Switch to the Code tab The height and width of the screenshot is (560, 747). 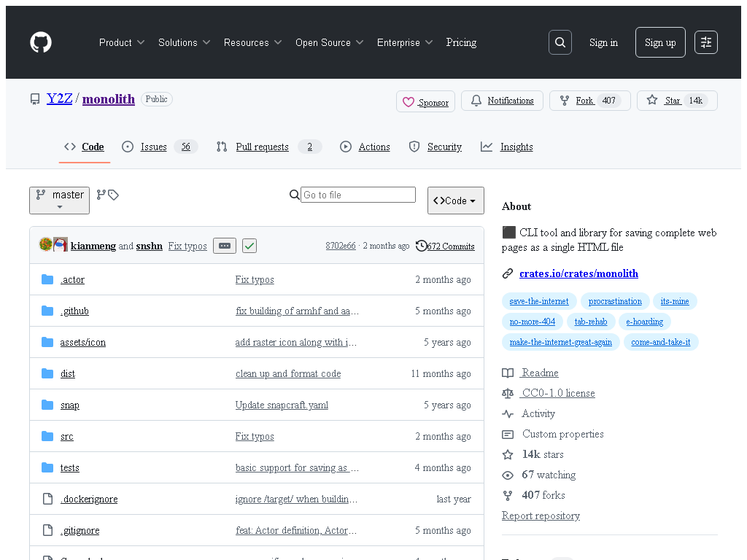point(85,147)
